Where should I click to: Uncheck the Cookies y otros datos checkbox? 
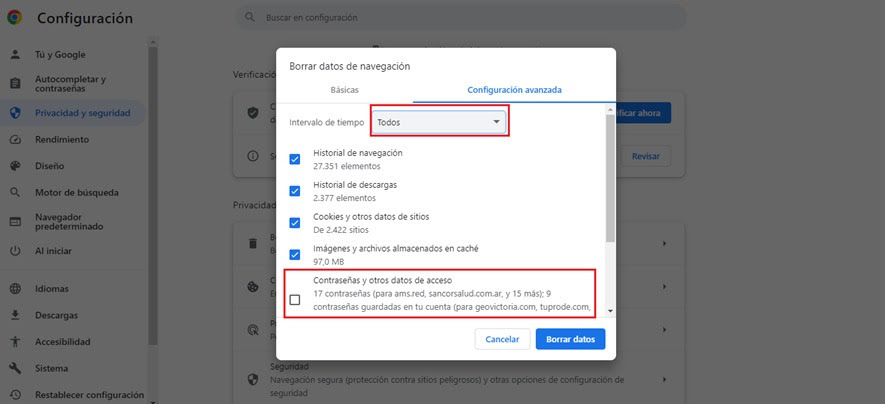tap(295, 222)
